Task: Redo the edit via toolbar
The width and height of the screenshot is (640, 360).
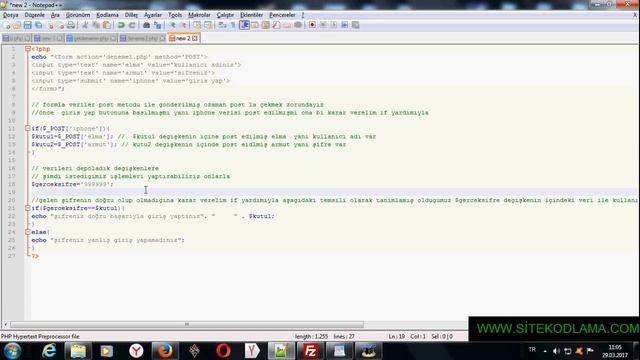Action: pyautogui.click(x=132, y=25)
